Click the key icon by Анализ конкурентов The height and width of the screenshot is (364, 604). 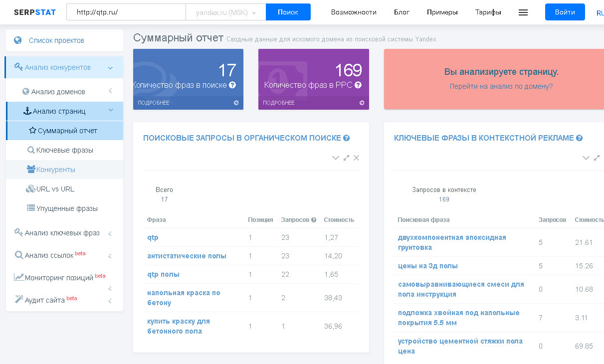click(x=19, y=67)
